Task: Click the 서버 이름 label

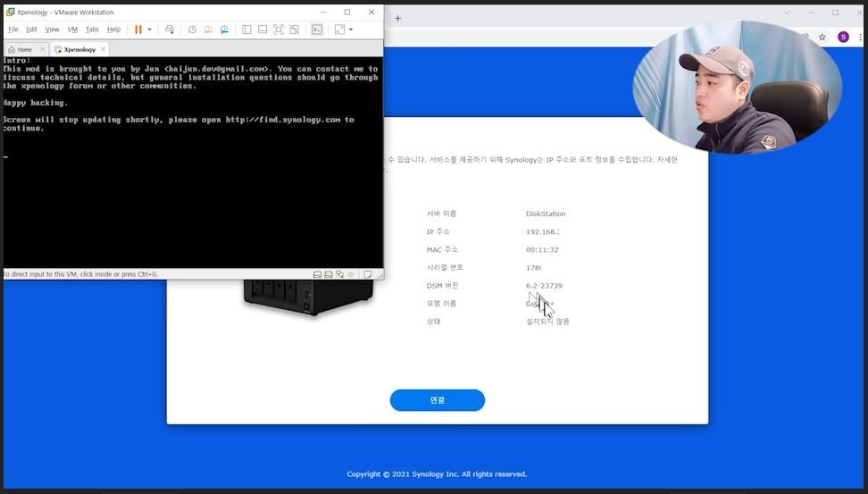Action: (x=442, y=214)
